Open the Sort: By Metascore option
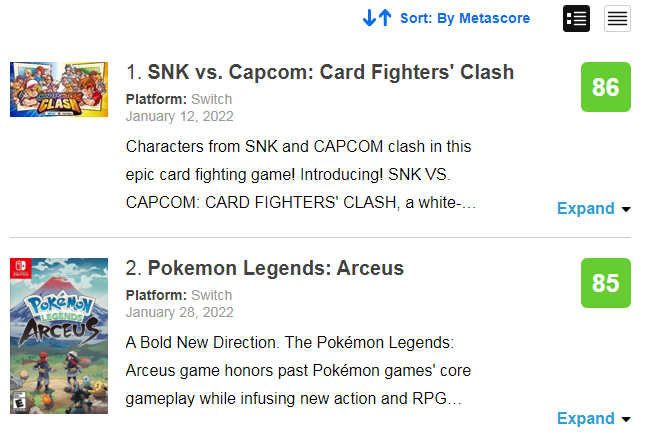The width and height of the screenshot is (649, 446). pyautogui.click(x=465, y=18)
